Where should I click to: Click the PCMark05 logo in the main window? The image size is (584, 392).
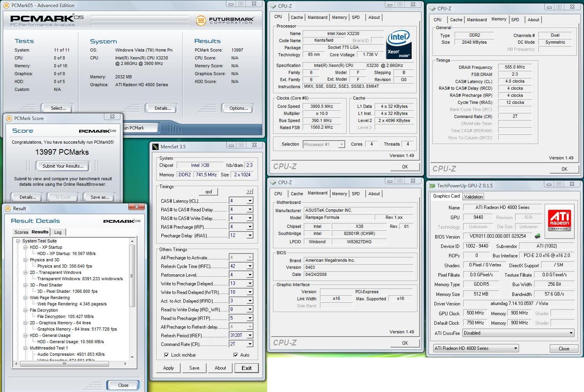(x=47, y=20)
